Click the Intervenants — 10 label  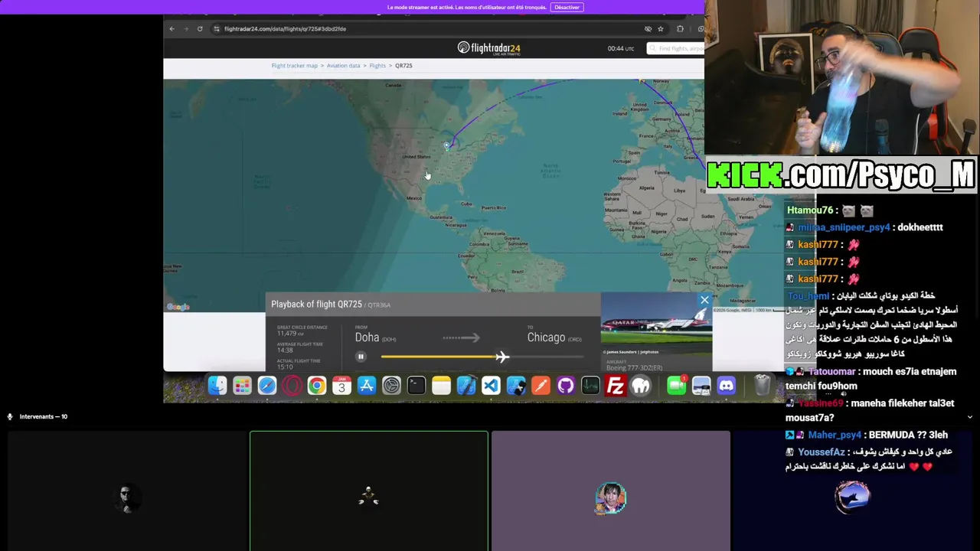click(43, 417)
